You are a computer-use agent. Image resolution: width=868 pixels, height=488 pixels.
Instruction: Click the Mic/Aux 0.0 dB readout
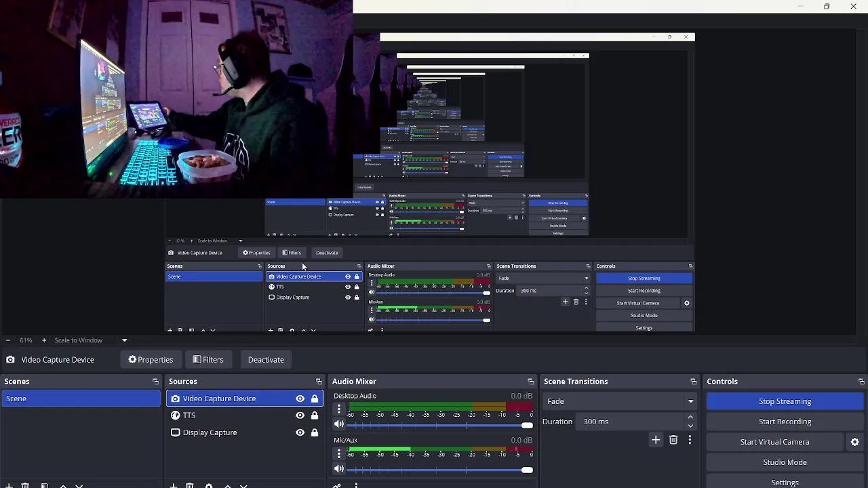tap(521, 440)
